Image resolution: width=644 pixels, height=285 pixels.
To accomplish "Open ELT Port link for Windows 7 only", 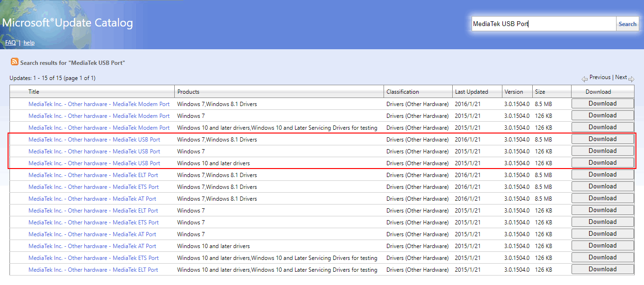I will [93, 211].
